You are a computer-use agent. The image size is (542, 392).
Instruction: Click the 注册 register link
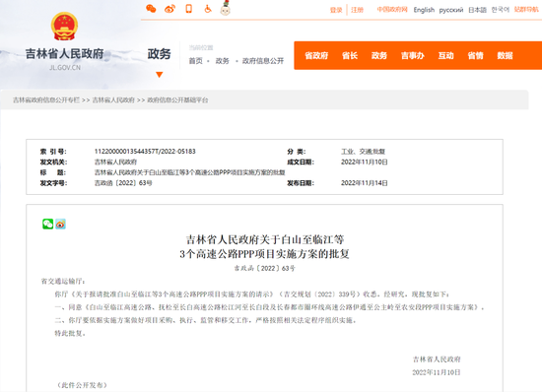(x=357, y=10)
